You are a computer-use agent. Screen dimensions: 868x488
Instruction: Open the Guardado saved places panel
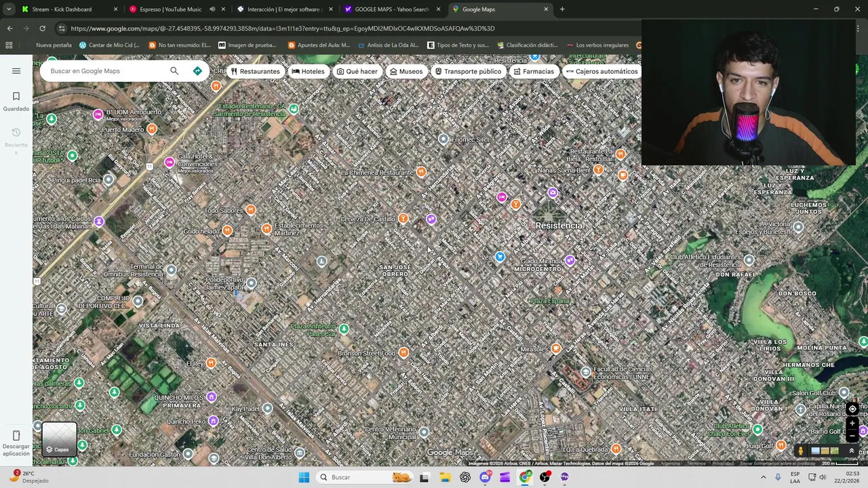click(x=16, y=101)
